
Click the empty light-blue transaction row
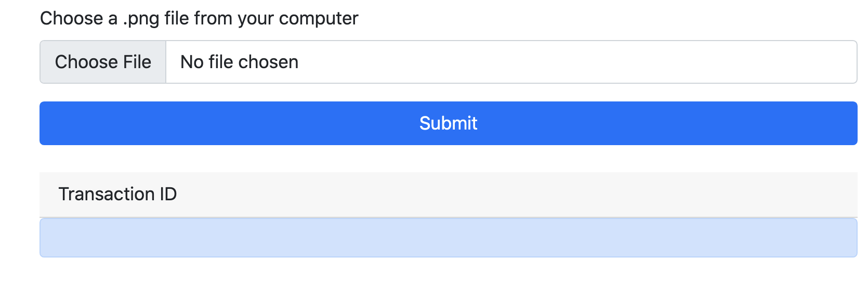tap(448, 238)
